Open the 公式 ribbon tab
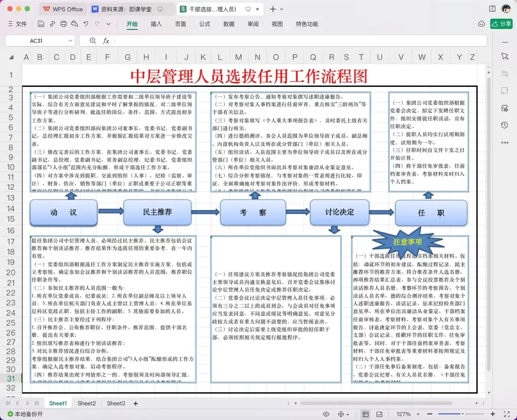The image size is (517, 420). pyautogui.click(x=204, y=24)
